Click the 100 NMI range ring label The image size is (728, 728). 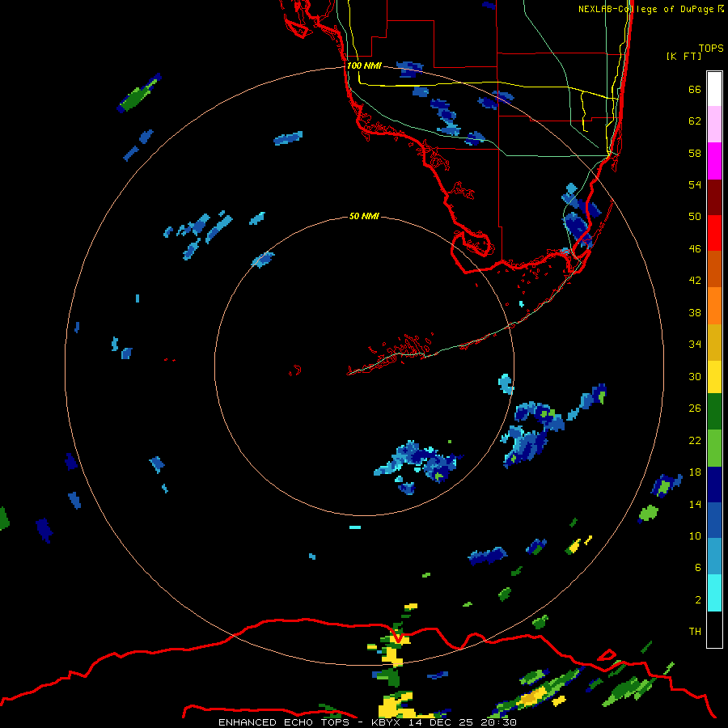point(364,66)
